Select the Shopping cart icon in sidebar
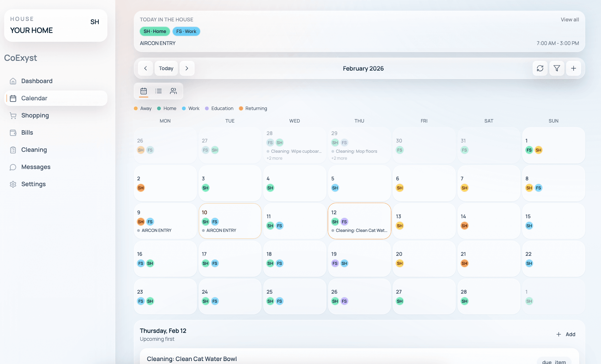This screenshot has height=364, width=601. [x=13, y=115]
